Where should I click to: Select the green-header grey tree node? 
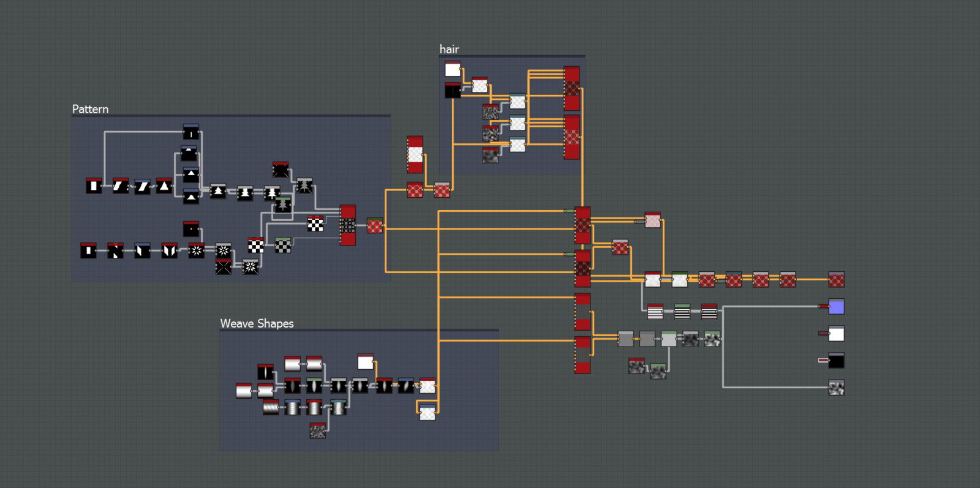(283, 204)
